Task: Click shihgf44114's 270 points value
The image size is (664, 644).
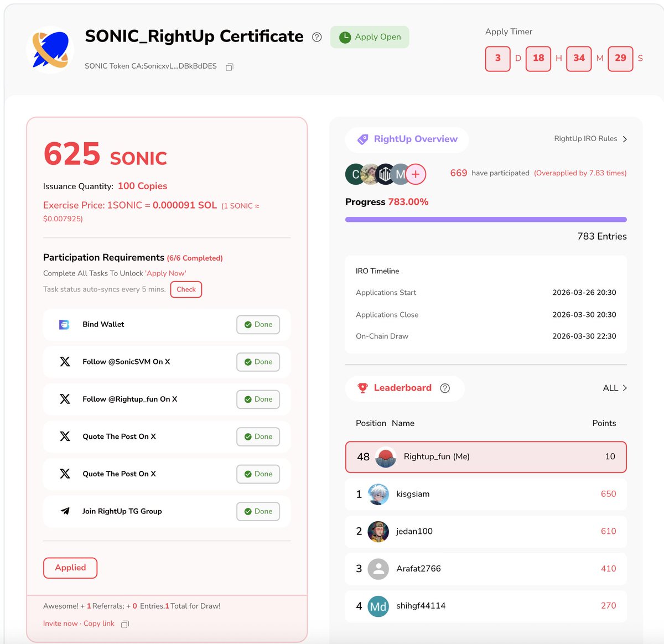Action: tap(608, 606)
